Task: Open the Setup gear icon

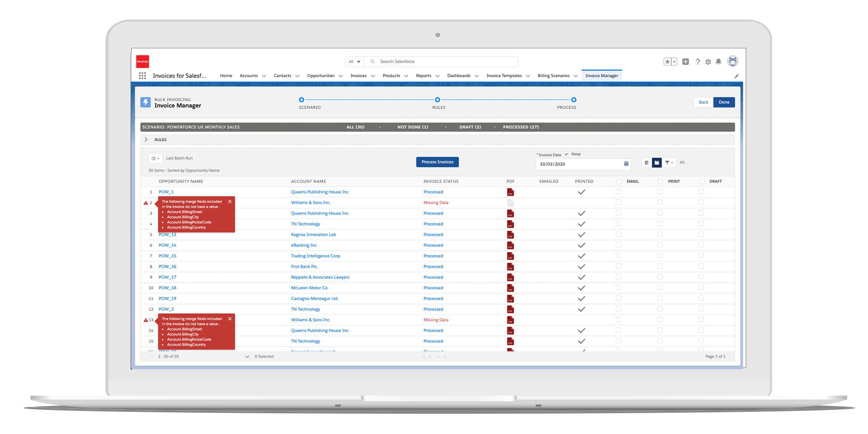Action: pyautogui.click(x=708, y=62)
